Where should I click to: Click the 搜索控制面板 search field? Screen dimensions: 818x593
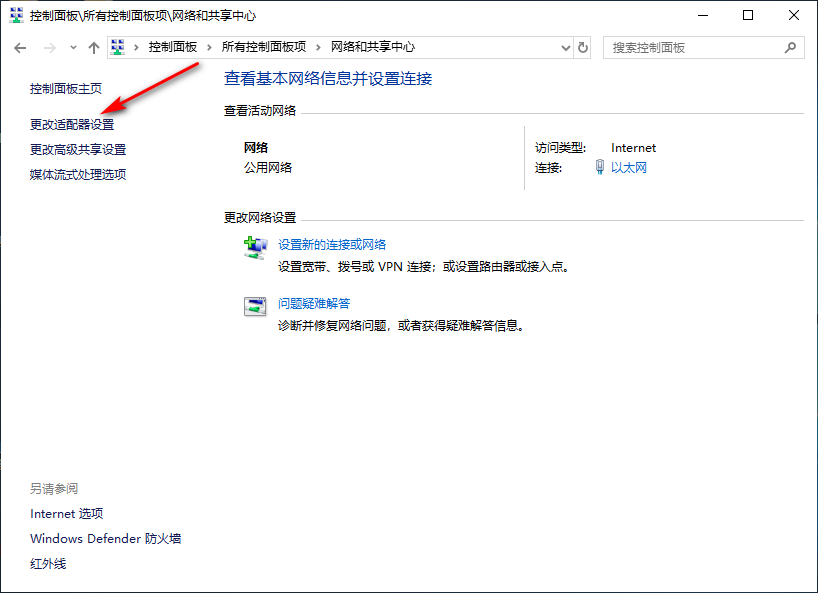690,47
